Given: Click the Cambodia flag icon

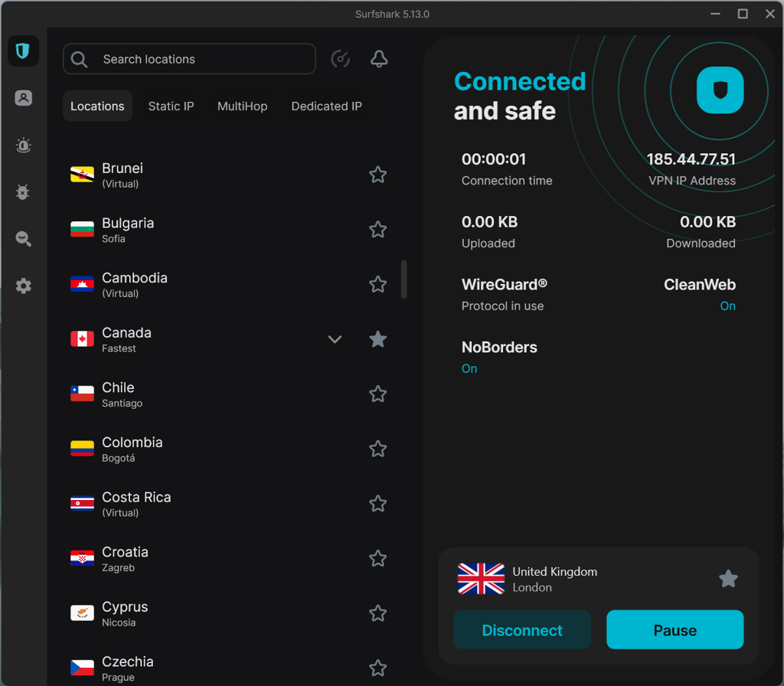Looking at the screenshot, I should click(x=82, y=284).
